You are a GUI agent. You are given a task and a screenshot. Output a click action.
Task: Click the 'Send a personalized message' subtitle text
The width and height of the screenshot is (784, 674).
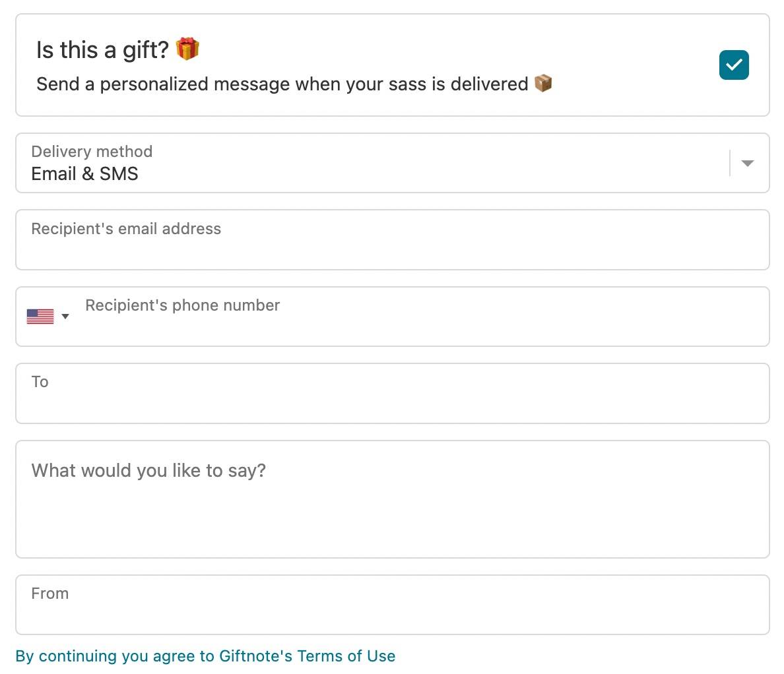(282, 84)
